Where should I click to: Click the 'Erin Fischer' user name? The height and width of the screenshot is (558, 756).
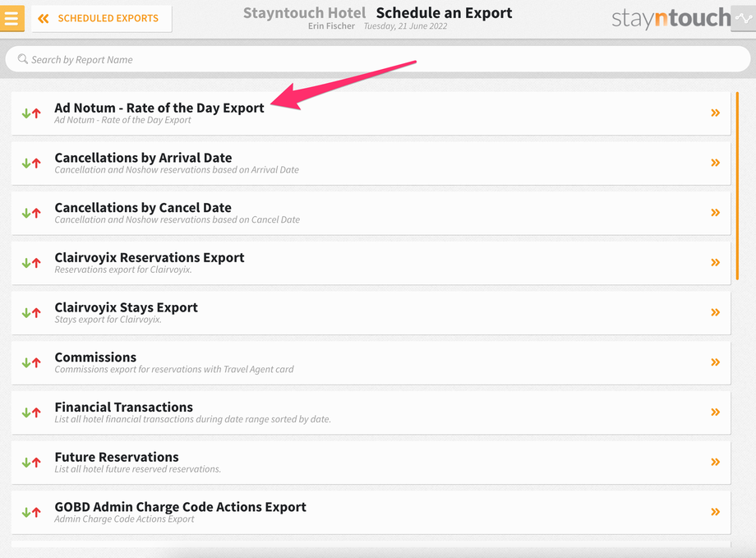331,26
